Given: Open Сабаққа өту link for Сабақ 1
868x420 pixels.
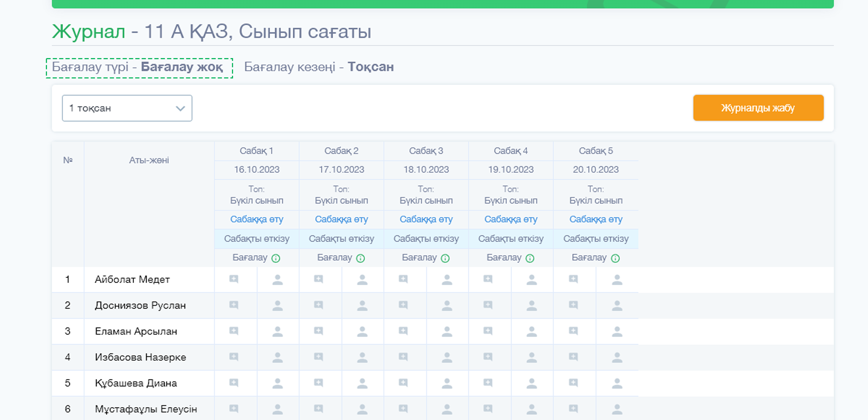Looking at the screenshot, I should coord(257,219).
